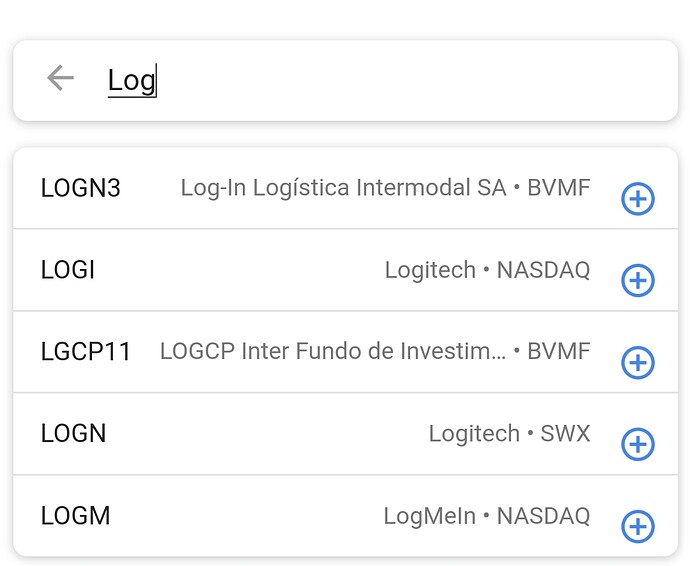Click NASDAQ label in the LogMeIn row
The height and width of the screenshot is (566, 690).
tap(543, 516)
